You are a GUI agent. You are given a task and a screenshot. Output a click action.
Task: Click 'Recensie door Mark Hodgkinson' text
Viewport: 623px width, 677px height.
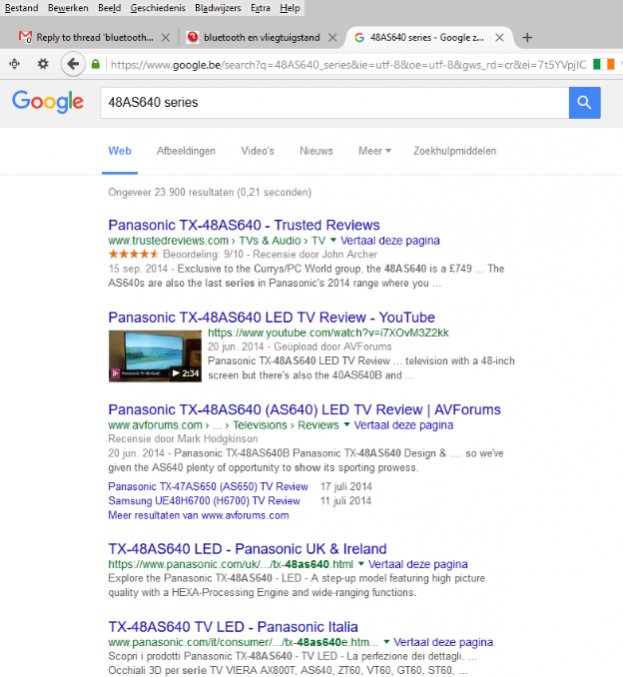[183, 439]
